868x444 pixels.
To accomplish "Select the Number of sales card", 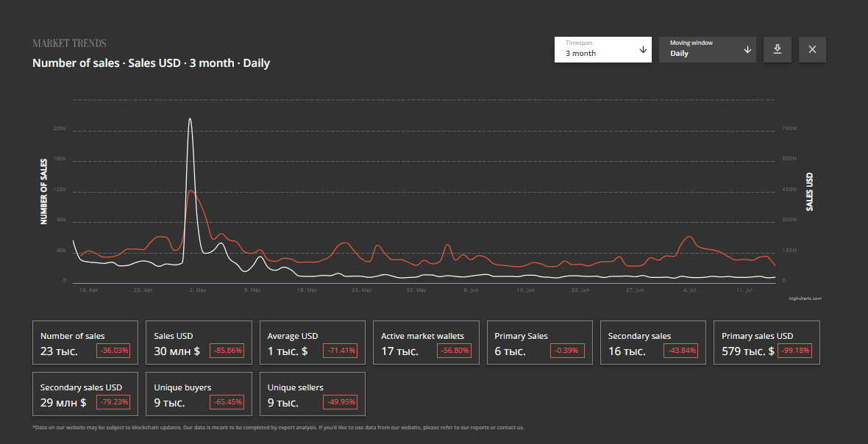I will 85,343.
